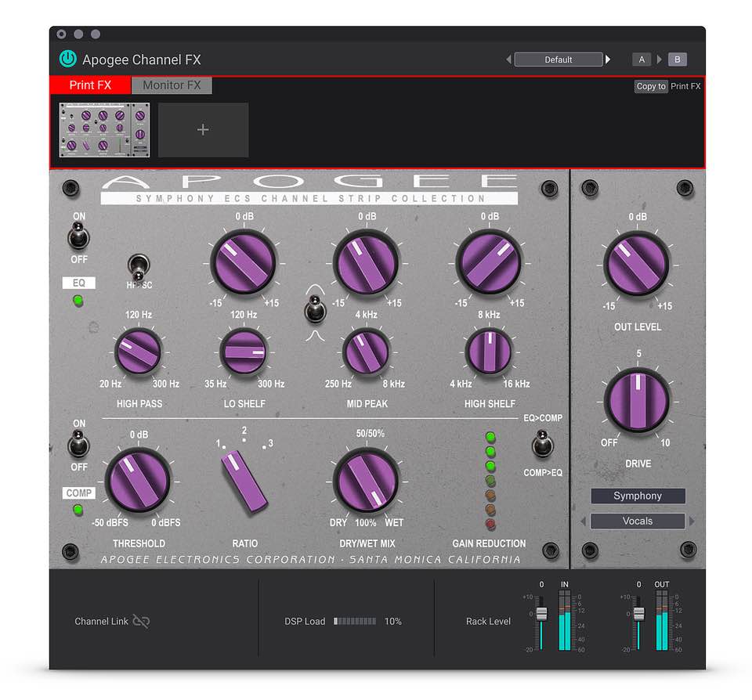
Task: Click the Ratio lever
Action: pos(244,482)
